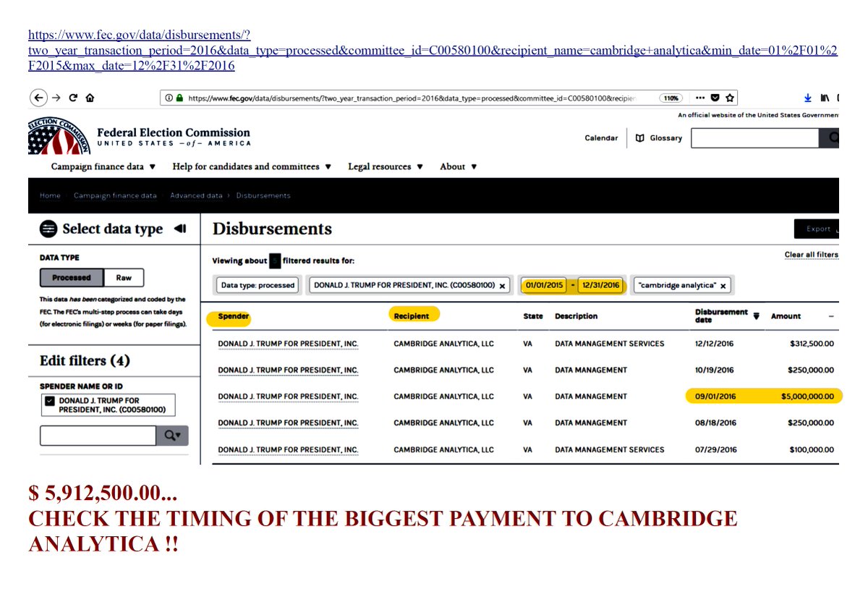Go to browser home icon

pyautogui.click(x=90, y=98)
